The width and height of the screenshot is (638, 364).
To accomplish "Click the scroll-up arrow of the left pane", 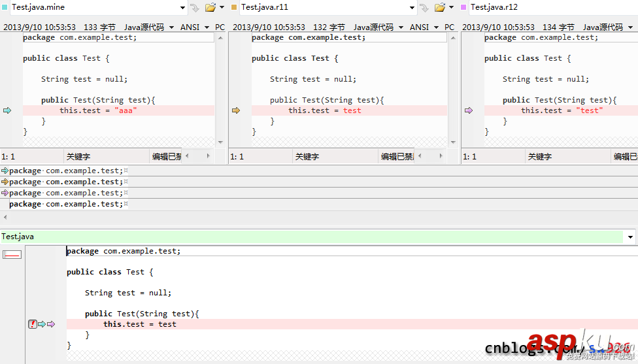I will (x=220, y=38).
